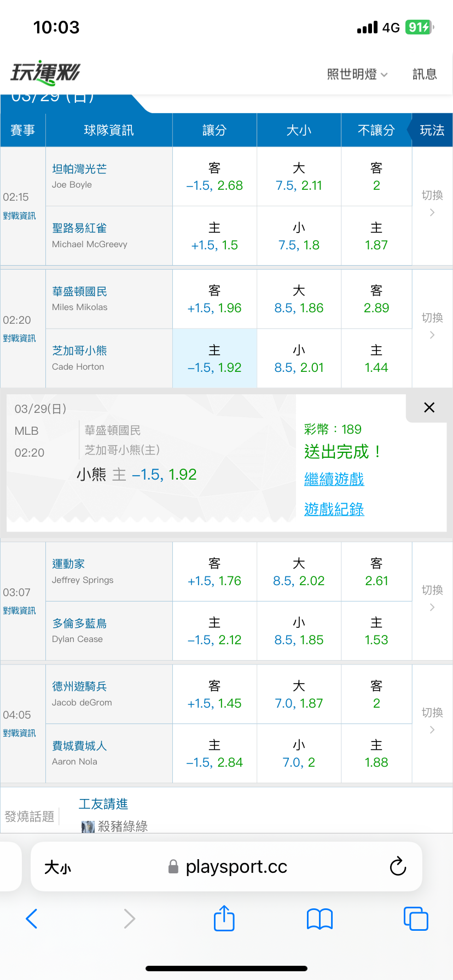The width and height of the screenshot is (453, 980).
Task: Go back with Safari back arrow
Action: (x=32, y=919)
